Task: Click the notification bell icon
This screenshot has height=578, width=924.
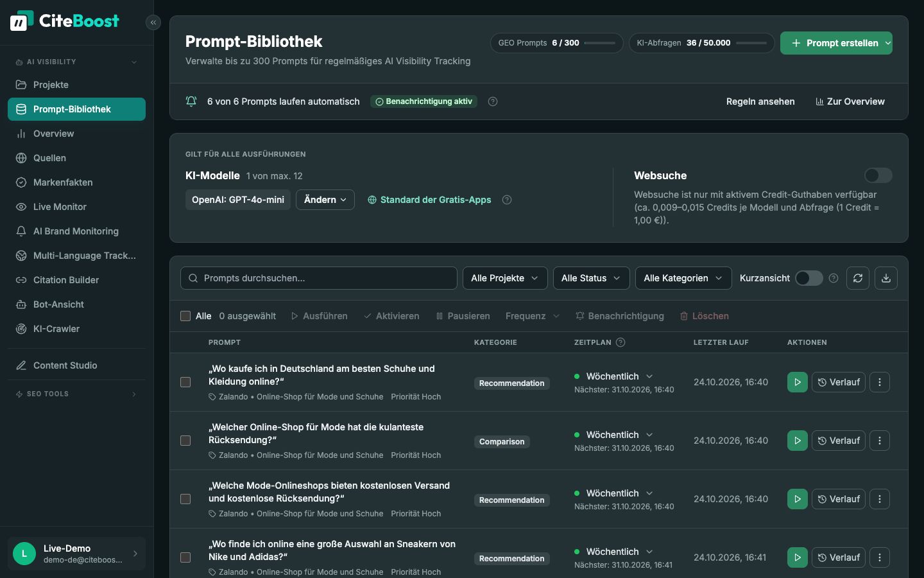Action: tap(191, 101)
